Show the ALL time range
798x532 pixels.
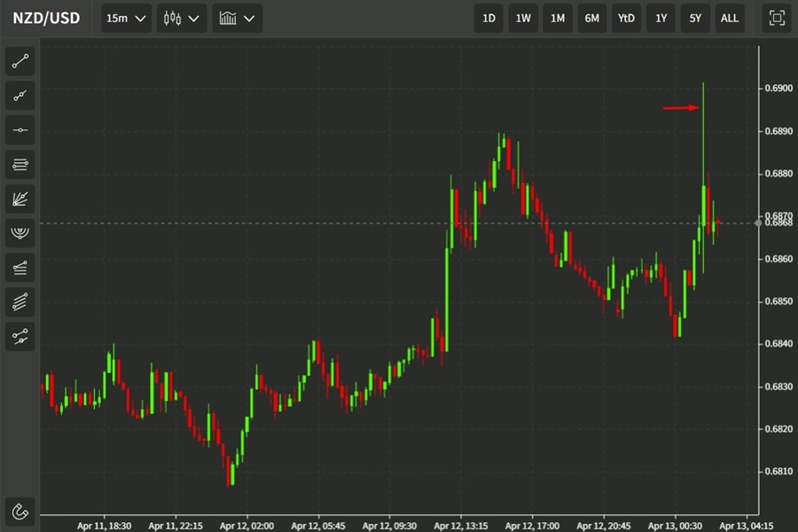point(729,18)
